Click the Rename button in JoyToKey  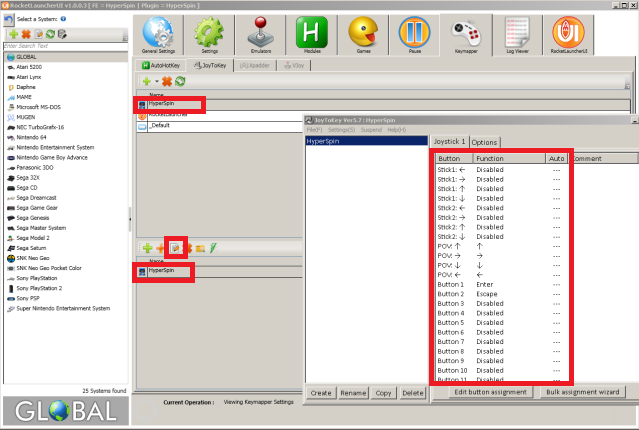353,393
